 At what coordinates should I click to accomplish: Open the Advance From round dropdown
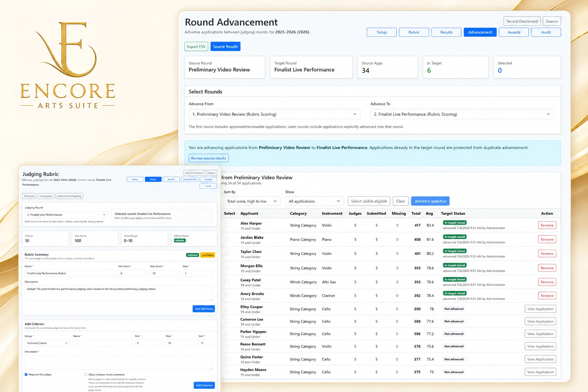(274, 114)
